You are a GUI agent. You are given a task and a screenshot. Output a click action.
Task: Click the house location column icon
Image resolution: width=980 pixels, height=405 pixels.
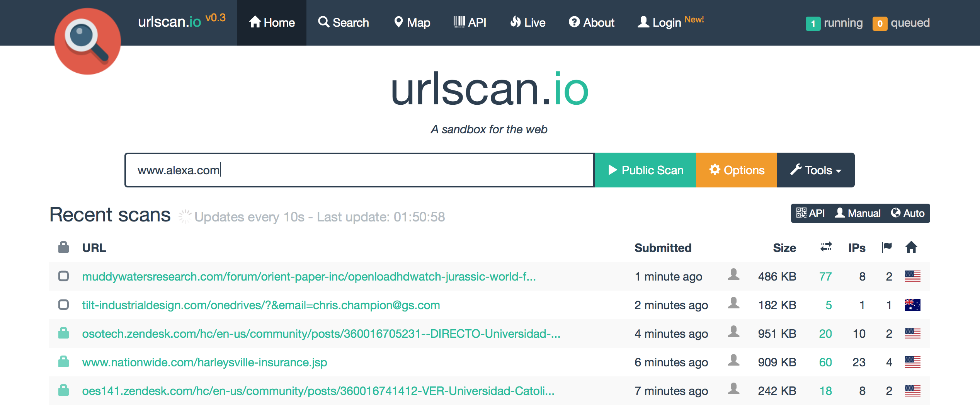coord(911,247)
